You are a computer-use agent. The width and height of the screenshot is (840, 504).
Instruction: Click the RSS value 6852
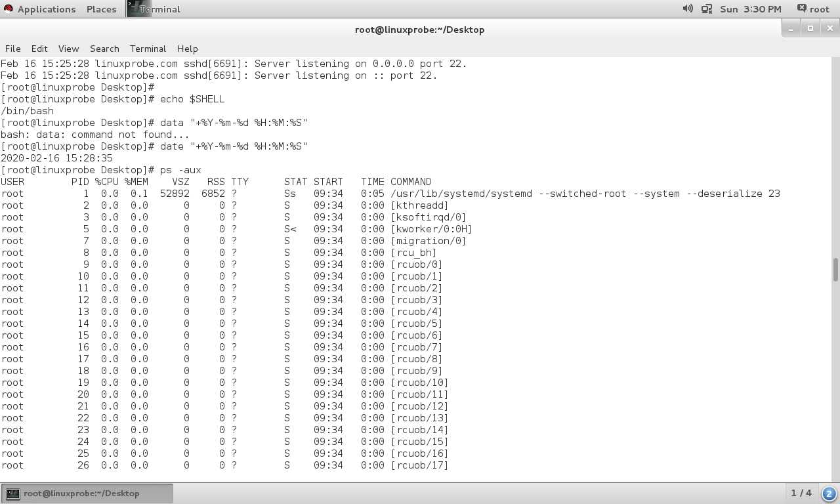pos(213,194)
